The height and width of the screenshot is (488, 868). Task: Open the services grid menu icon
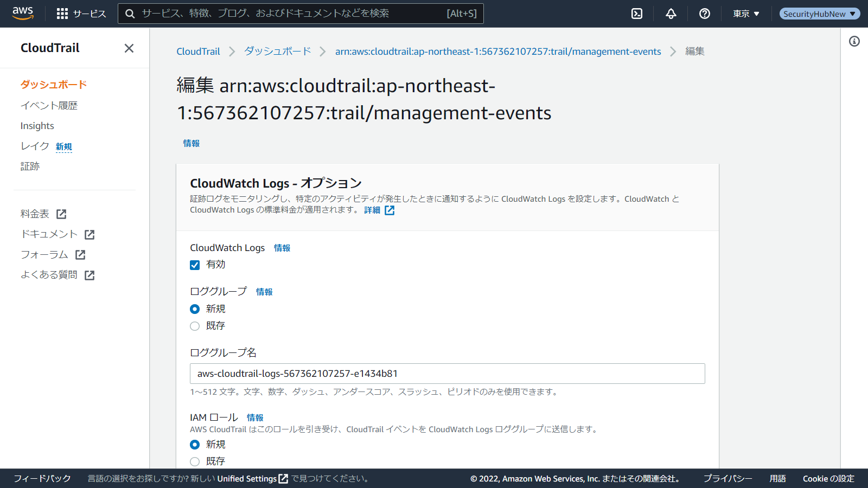coord(62,14)
